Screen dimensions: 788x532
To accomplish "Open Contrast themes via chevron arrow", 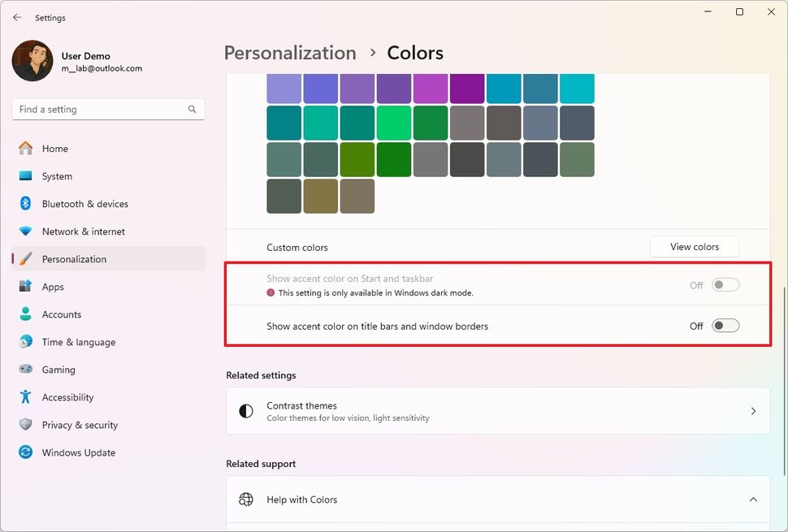I will click(753, 411).
